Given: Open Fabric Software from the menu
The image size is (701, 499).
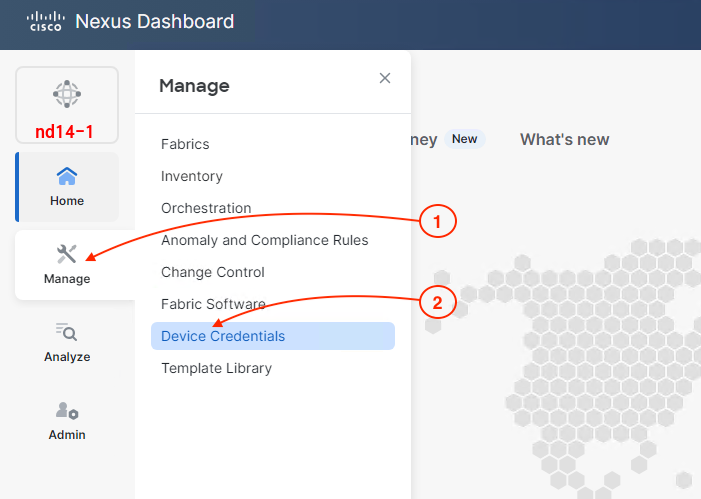Looking at the screenshot, I should coord(213,304).
